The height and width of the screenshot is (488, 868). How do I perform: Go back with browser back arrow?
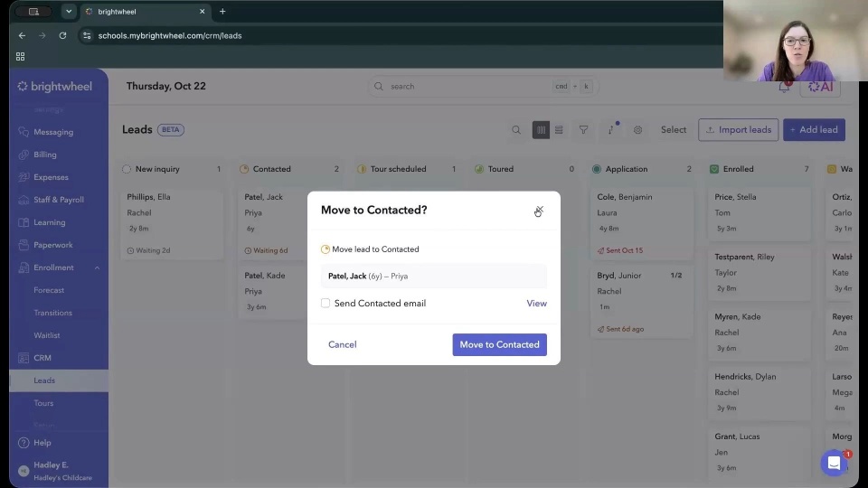(x=22, y=35)
